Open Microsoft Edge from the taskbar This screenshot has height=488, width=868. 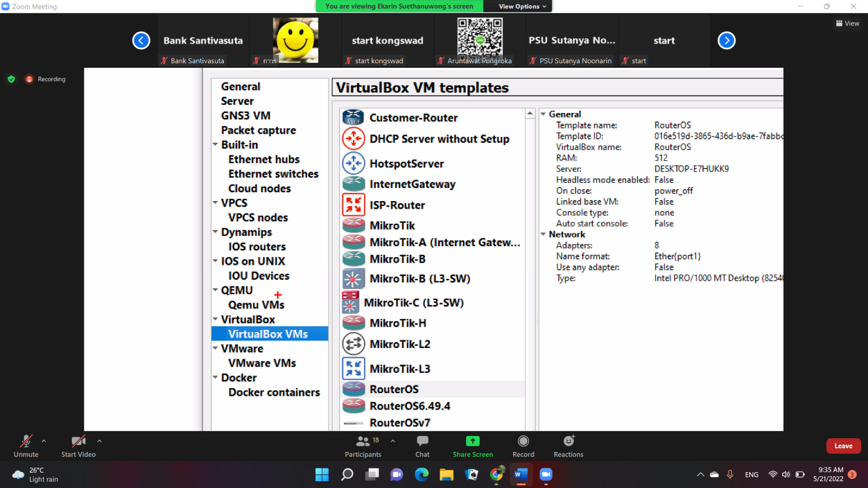tap(422, 474)
